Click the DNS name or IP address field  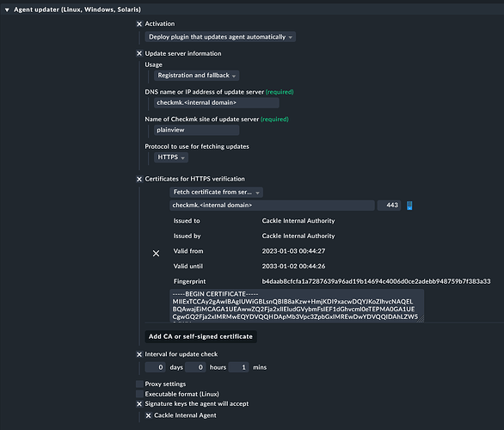pos(217,103)
